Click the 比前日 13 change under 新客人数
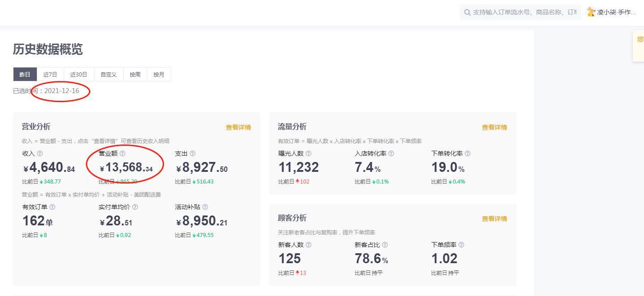 pos(292,273)
